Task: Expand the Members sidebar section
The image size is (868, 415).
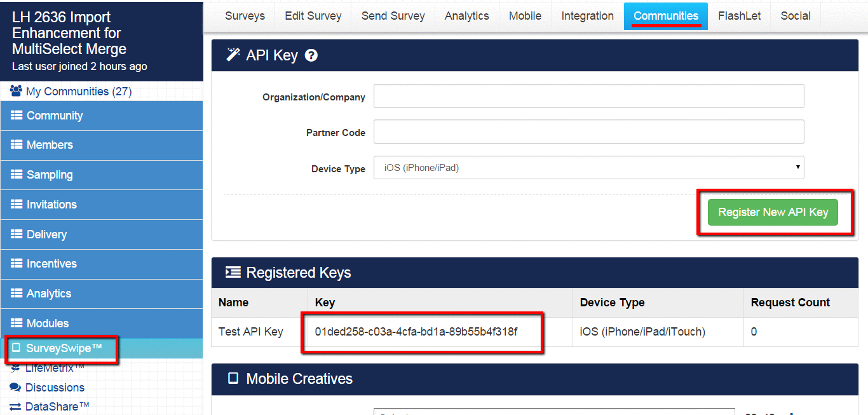Action: 50,145
